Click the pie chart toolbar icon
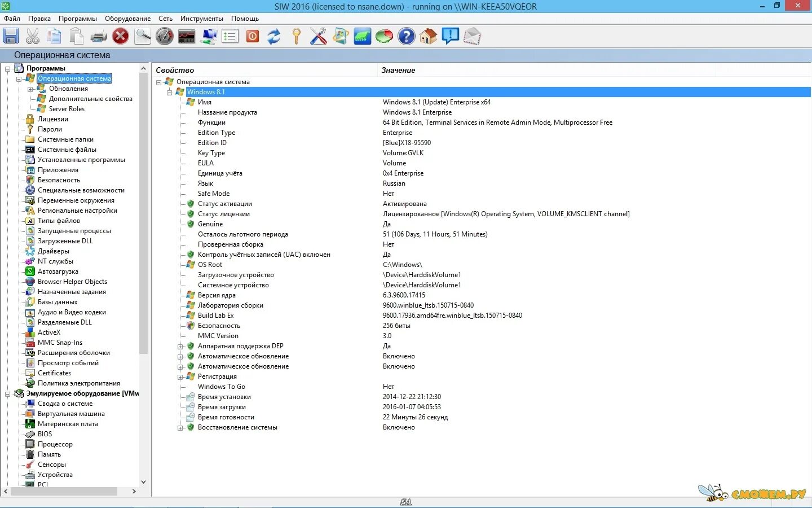Image resolution: width=812 pixels, height=508 pixels. coord(385,36)
